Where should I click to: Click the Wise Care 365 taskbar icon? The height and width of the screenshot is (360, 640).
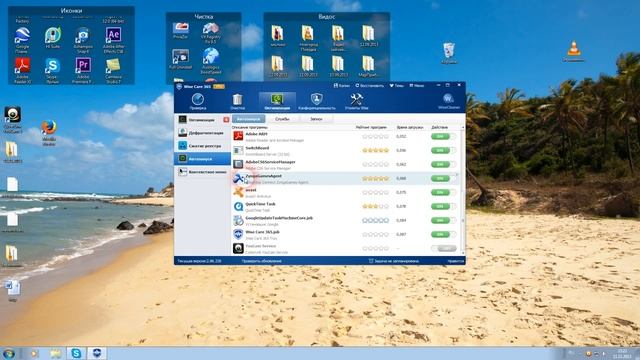pos(97,353)
